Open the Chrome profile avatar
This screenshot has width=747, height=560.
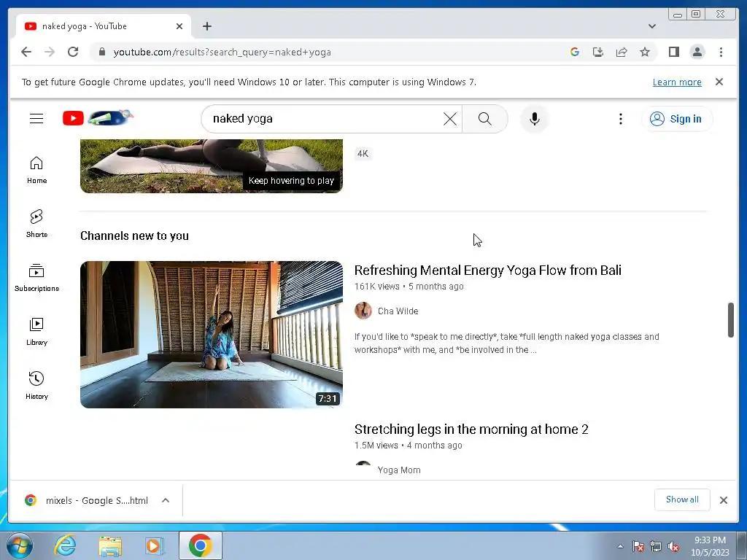(x=697, y=52)
